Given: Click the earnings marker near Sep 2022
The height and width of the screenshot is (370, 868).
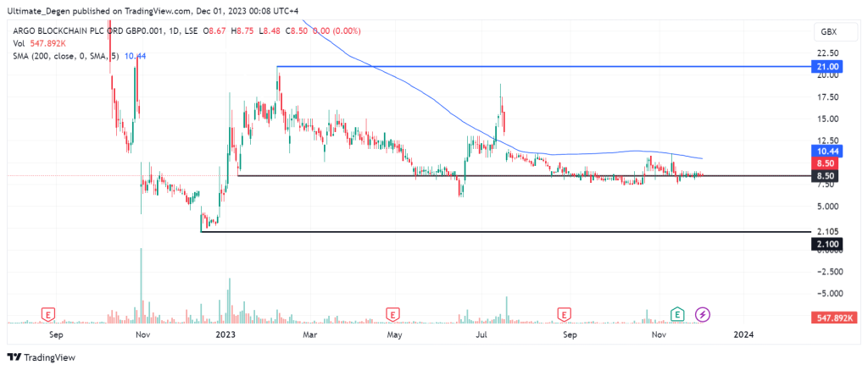Looking at the screenshot, I should (48, 314).
